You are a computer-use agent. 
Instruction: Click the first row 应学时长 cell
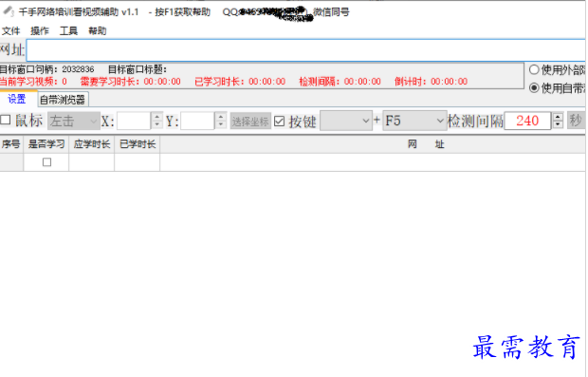(x=91, y=162)
